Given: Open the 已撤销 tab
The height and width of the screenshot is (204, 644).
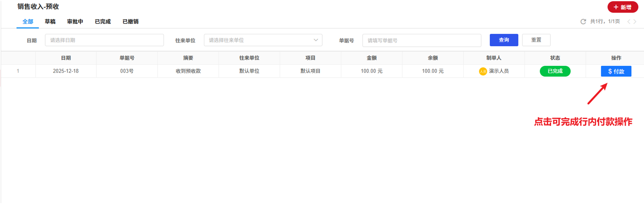Looking at the screenshot, I should click(x=130, y=22).
